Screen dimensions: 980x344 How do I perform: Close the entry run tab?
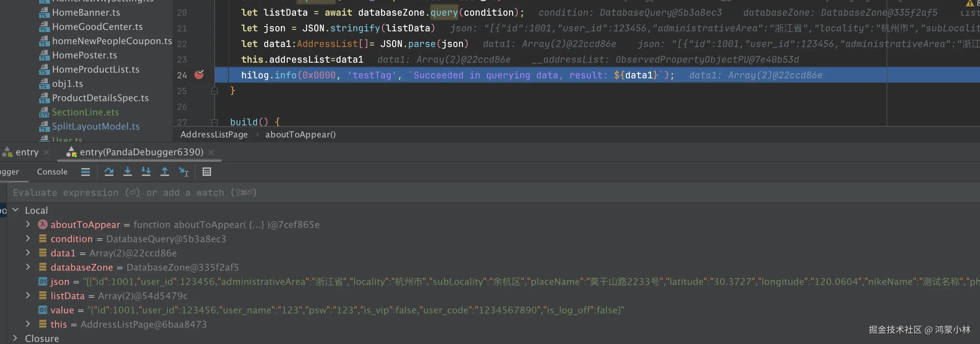(x=46, y=152)
